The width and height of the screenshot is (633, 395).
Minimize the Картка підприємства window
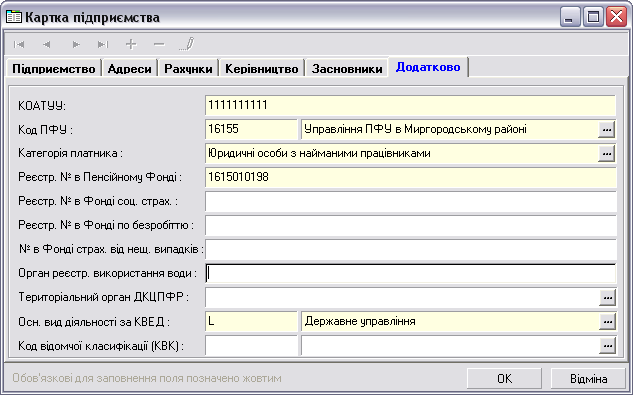[x=570, y=17]
